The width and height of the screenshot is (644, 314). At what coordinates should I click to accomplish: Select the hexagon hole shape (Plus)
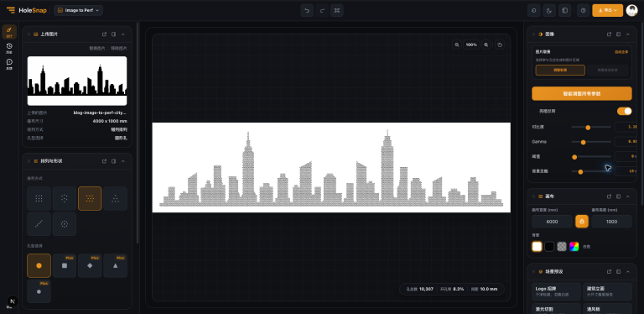click(39, 291)
